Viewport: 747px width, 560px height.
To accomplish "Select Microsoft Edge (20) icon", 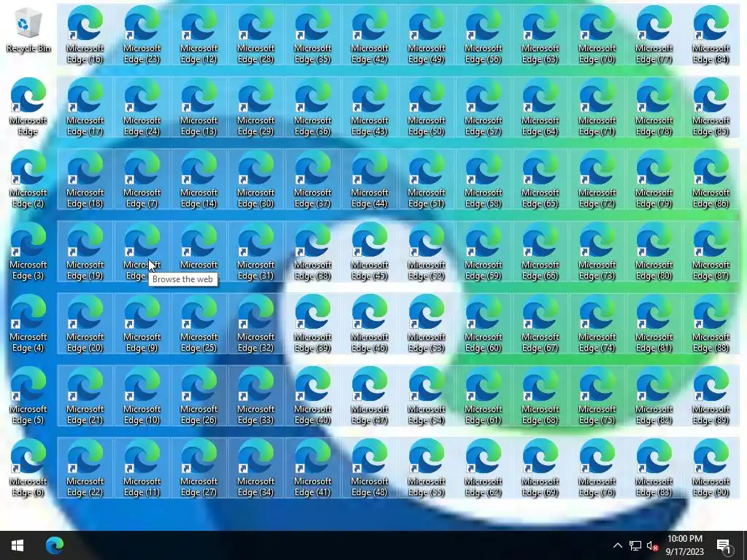I will point(85,324).
